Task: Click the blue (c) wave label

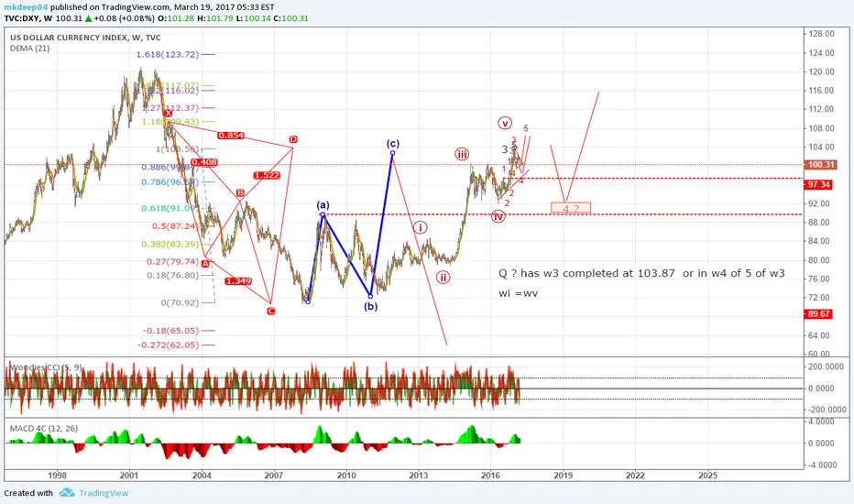Action: click(393, 143)
